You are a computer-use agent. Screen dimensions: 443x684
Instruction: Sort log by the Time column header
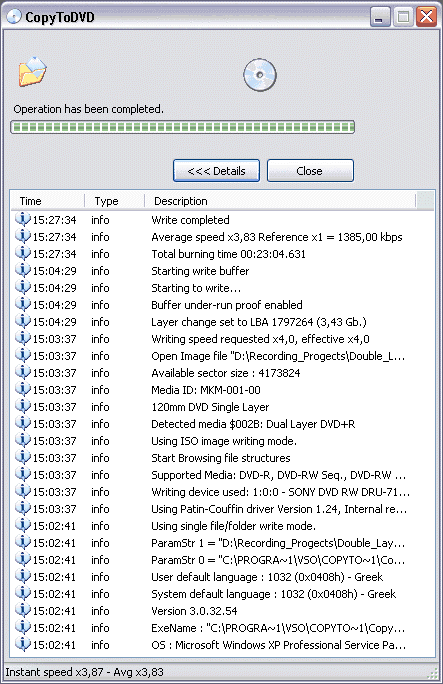coord(48,201)
